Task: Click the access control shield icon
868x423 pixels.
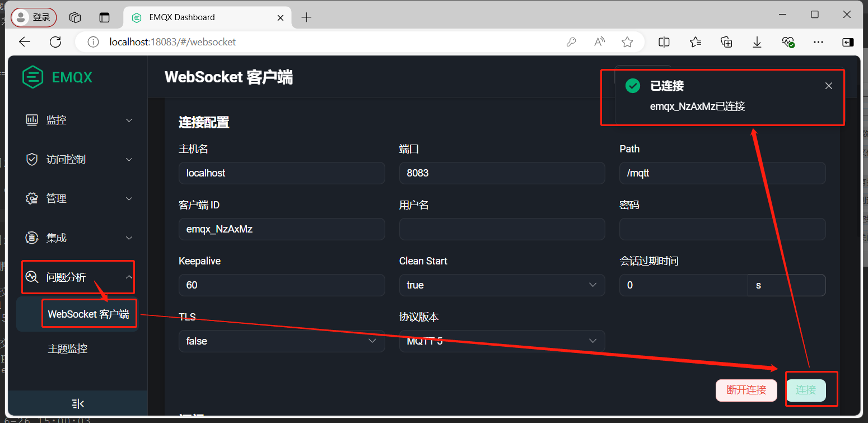Action: [32, 159]
